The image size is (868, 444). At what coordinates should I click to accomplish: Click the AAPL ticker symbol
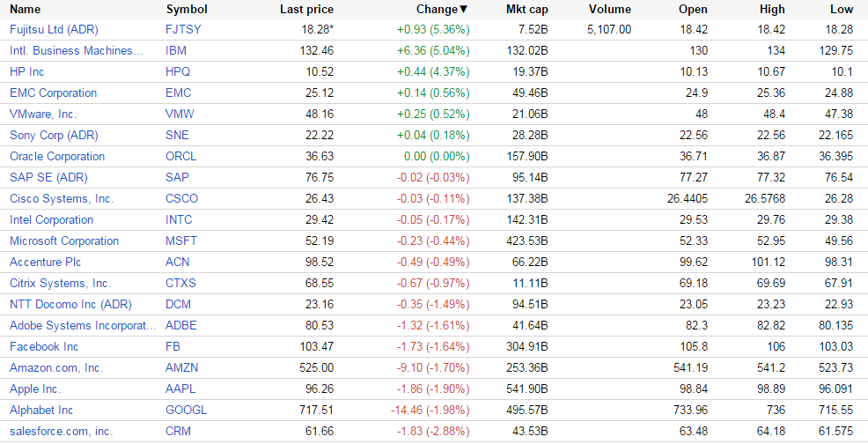(180, 388)
